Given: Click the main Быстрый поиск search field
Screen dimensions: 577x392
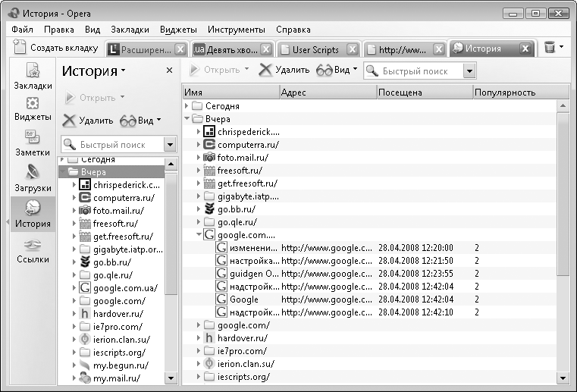Looking at the screenshot, I should [x=413, y=71].
